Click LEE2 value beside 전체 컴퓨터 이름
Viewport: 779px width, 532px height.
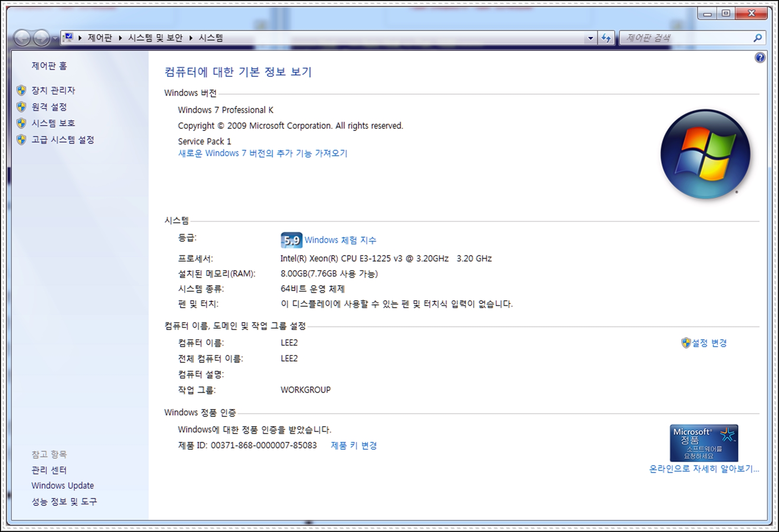(289, 359)
